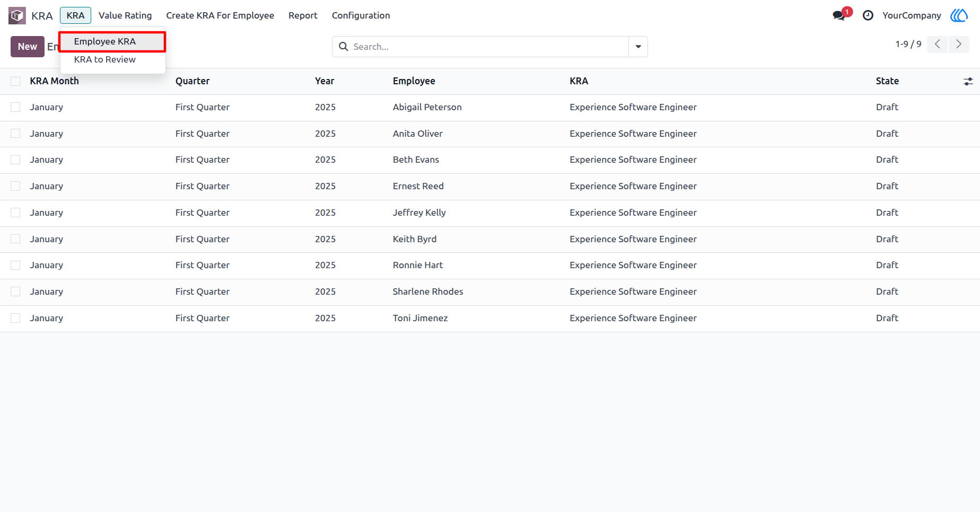Click the search magnifier icon
Image resolution: width=980 pixels, height=512 pixels.
344,47
